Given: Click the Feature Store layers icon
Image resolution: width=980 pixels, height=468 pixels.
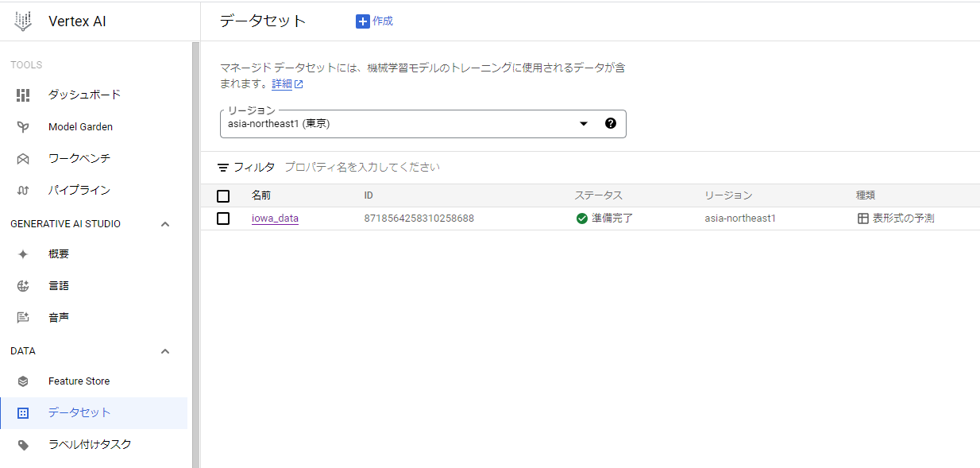Looking at the screenshot, I should (x=23, y=381).
